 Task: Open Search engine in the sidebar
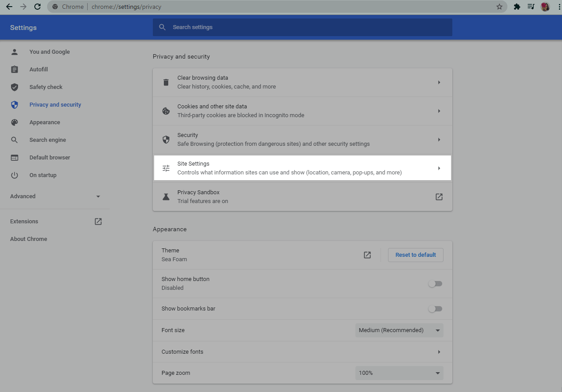pyautogui.click(x=48, y=140)
